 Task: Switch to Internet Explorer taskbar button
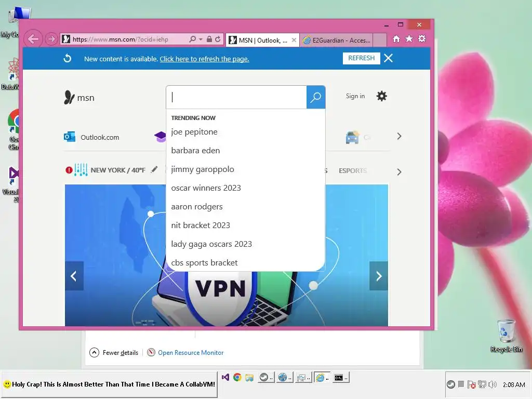322,377
